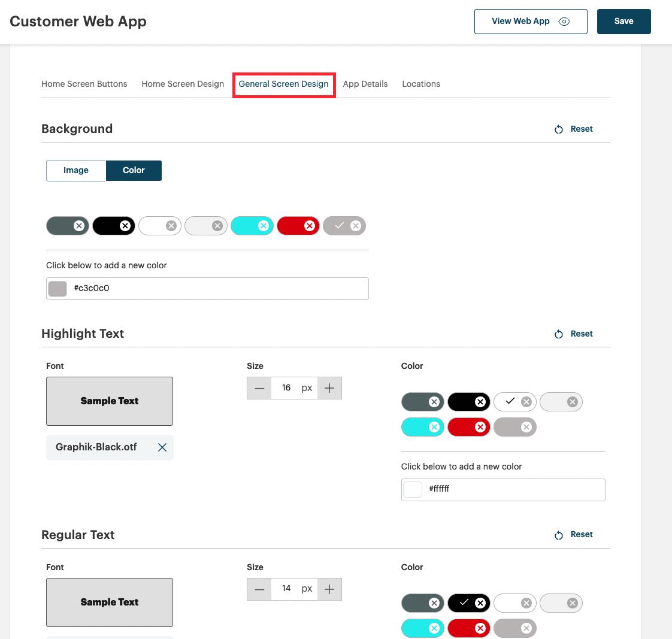672x639 pixels.
Task: Increase Regular Text size with plus stepper
Action: tap(329, 589)
